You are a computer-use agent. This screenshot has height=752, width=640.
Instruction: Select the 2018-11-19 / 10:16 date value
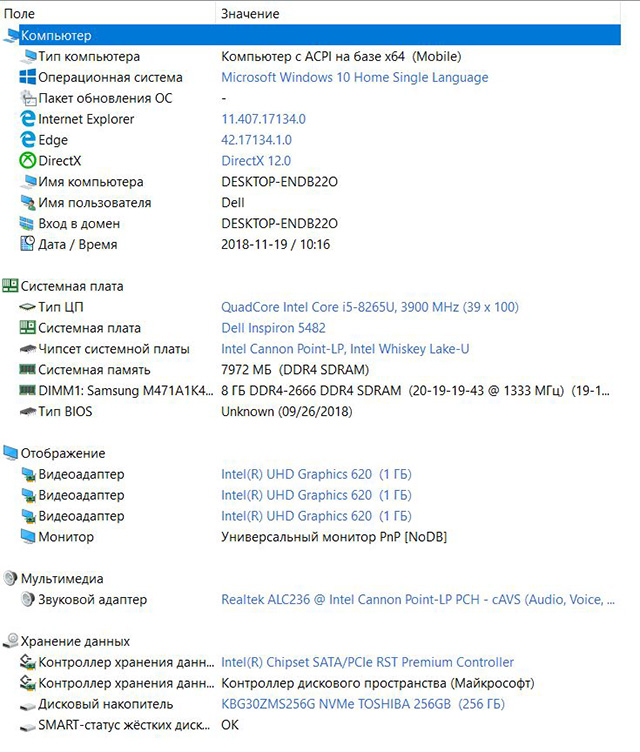coord(275,244)
